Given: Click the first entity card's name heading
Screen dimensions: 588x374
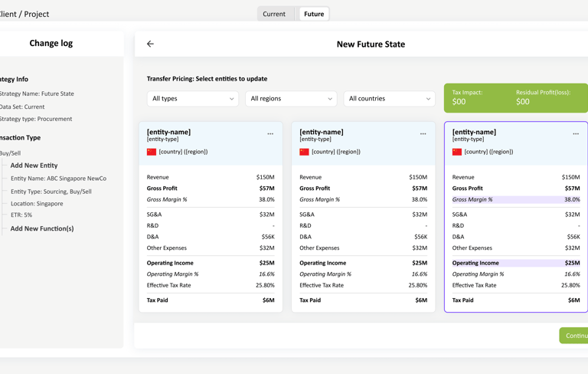Looking at the screenshot, I should pyautogui.click(x=168, y=132).
